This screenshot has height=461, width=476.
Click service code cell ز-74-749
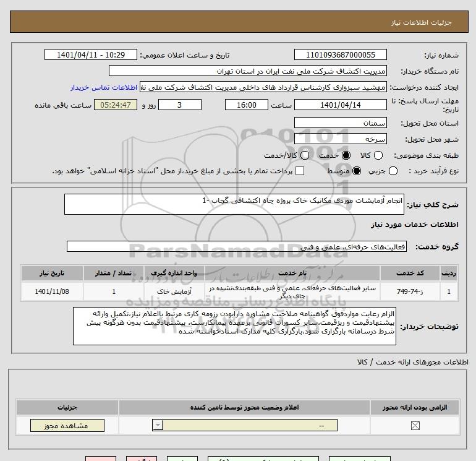410,291
